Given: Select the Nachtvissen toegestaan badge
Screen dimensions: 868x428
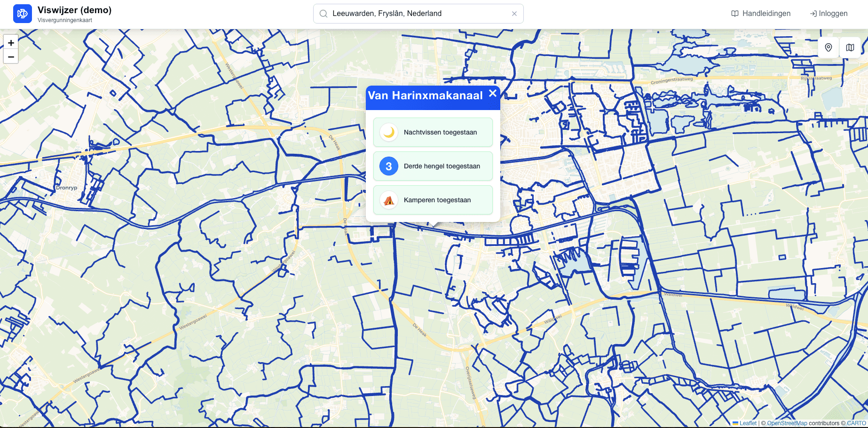Looking at the screenshot, I should pos(433,132).
